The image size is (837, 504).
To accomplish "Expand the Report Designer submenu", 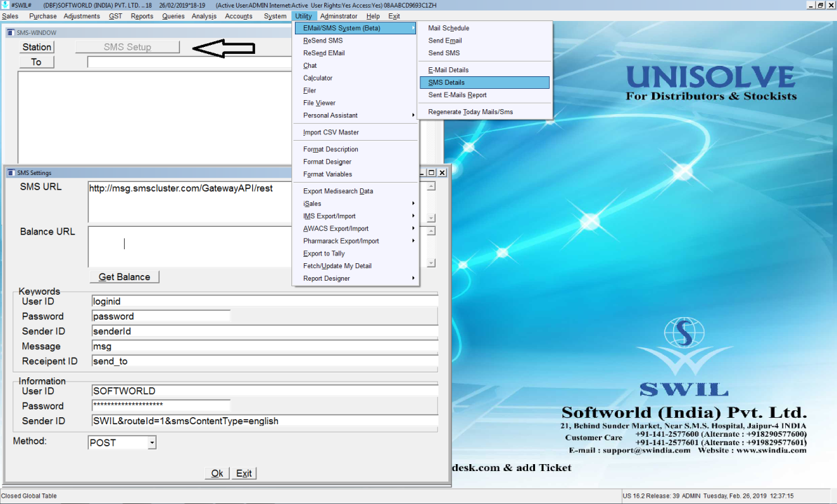I will 355,279.
